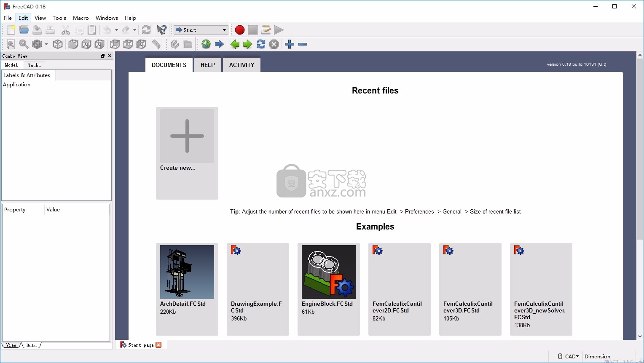Open a file with the folder icon

click(24, 30)
